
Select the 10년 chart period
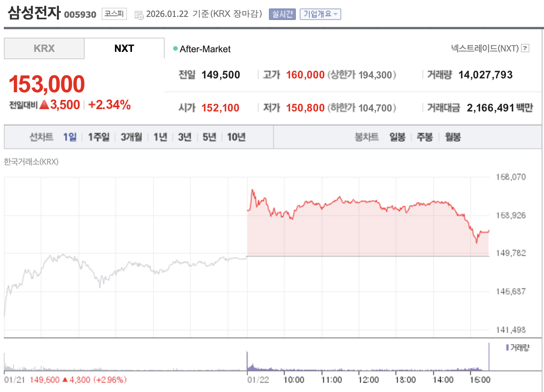236,136
